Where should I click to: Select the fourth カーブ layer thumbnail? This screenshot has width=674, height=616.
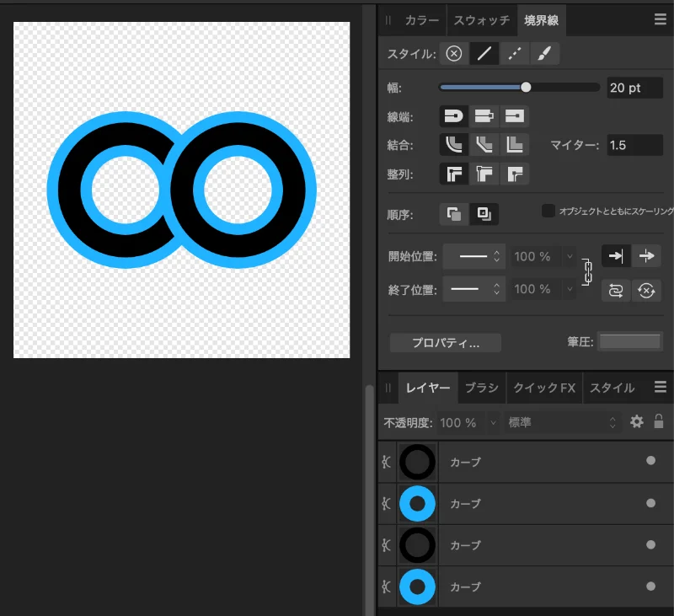click(x=417, y=587)
